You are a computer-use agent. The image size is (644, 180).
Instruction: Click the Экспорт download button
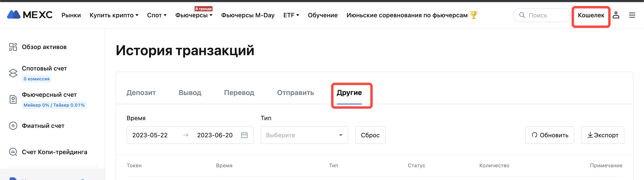click(603, 135)
